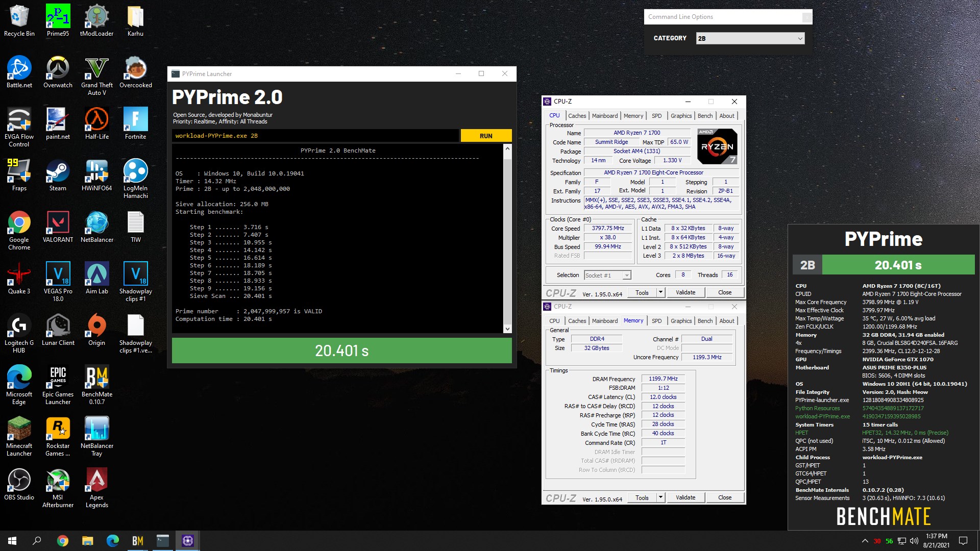Launch Battle.net from the desktop
The width and height of the screenshot is (980, 551).
click(19, 72)
